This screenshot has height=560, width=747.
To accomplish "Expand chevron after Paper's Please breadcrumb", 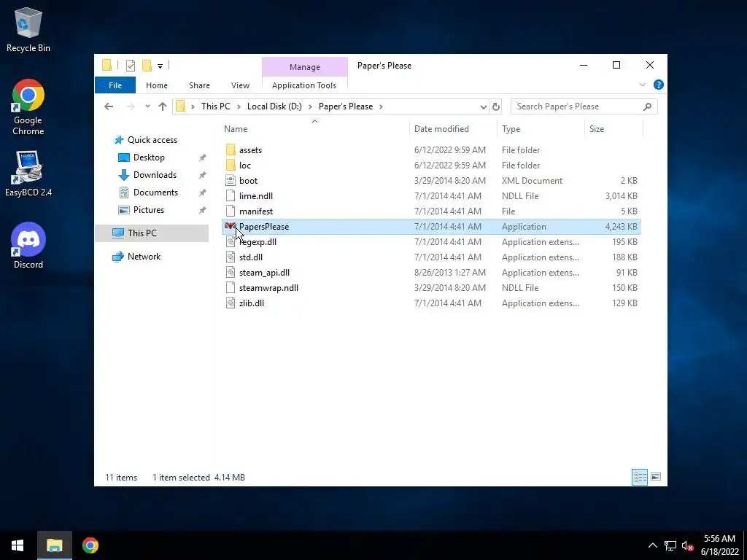I will pyautogui.click(x=381, y=106).
